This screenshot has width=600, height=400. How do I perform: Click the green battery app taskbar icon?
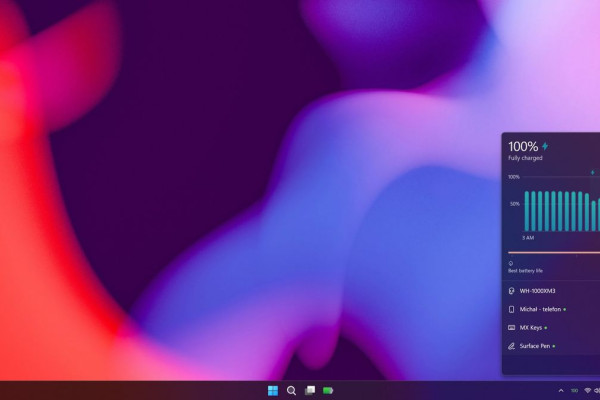[x=328, y=390]
